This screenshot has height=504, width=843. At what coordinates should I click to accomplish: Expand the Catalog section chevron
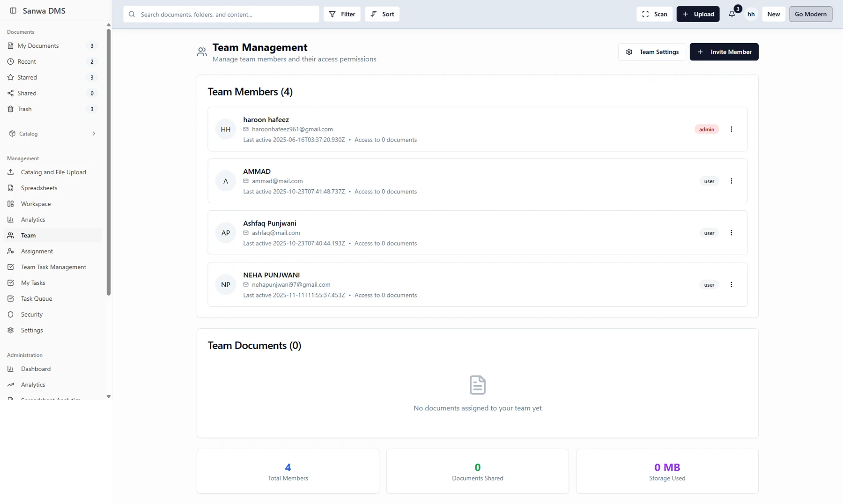point(94,133)
